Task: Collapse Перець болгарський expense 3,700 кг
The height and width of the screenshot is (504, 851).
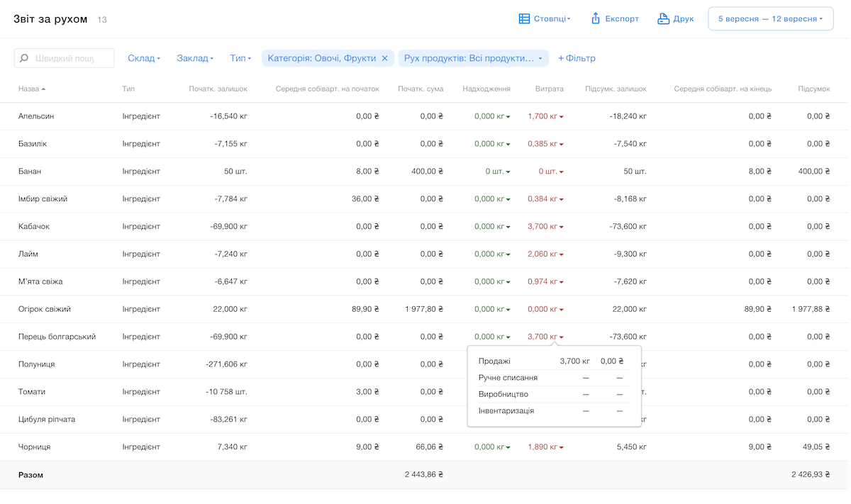Action: coord(545,337)
